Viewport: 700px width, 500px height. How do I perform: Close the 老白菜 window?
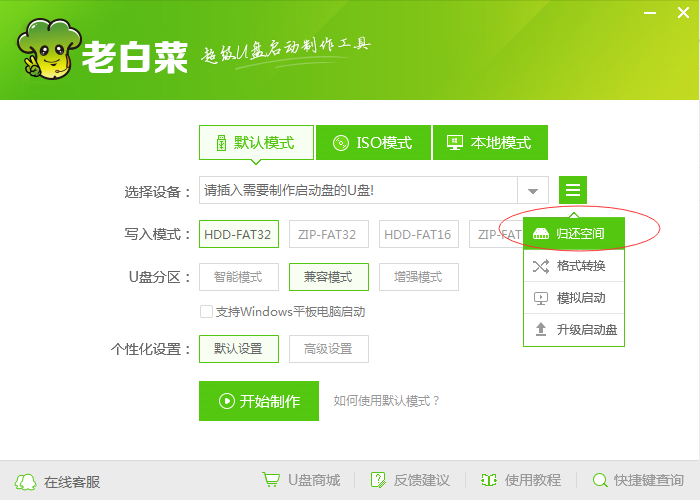[x=683, y=12]
